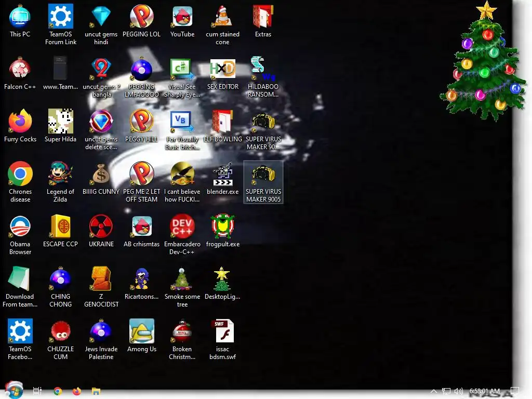Click the Christmas tree desktop widget
Image resolution: width=532 pixels, height=399 pixels.
[x=484, y=61]
